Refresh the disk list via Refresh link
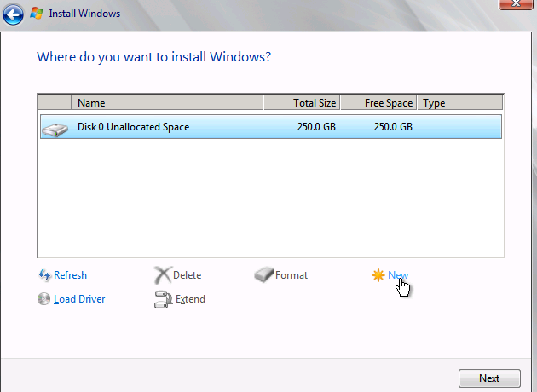This screenshot has width=537, height=392. pyautogui.click(x=70, y=275)
